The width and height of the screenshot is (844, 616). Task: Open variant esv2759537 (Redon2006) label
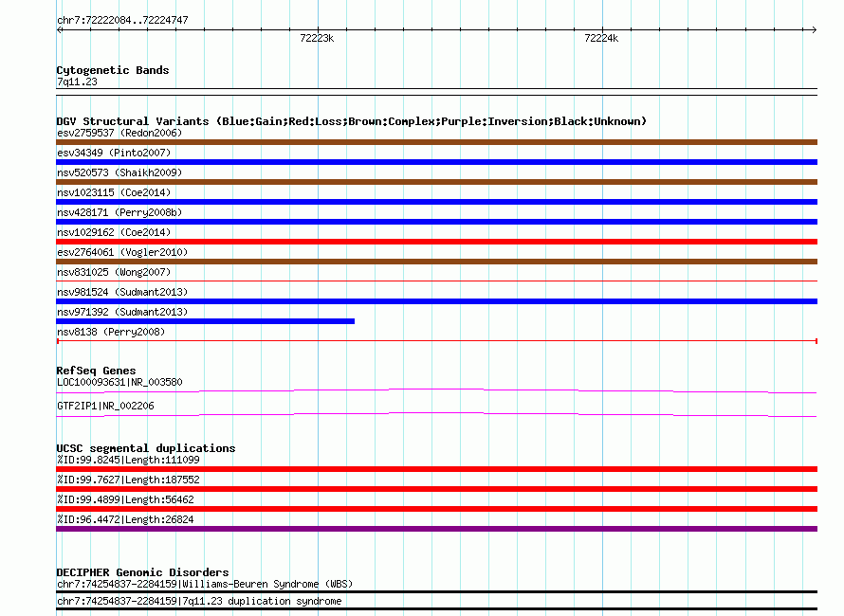pos(119,133)
